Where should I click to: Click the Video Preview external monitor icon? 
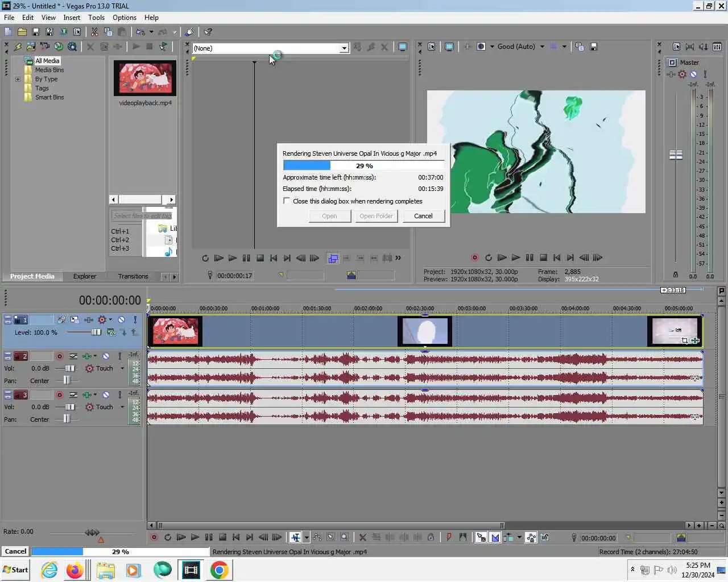[449, 47]
